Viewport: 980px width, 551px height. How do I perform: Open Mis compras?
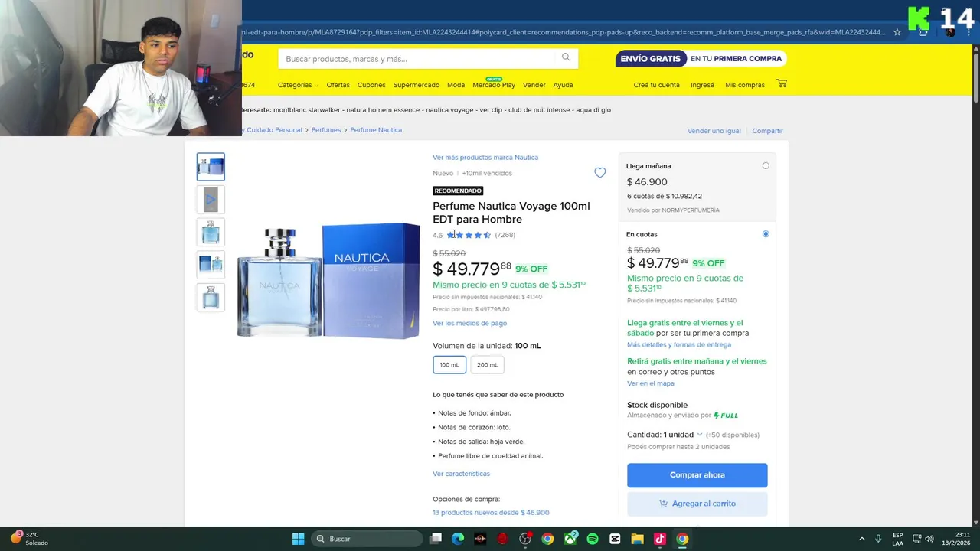[745, 85]
